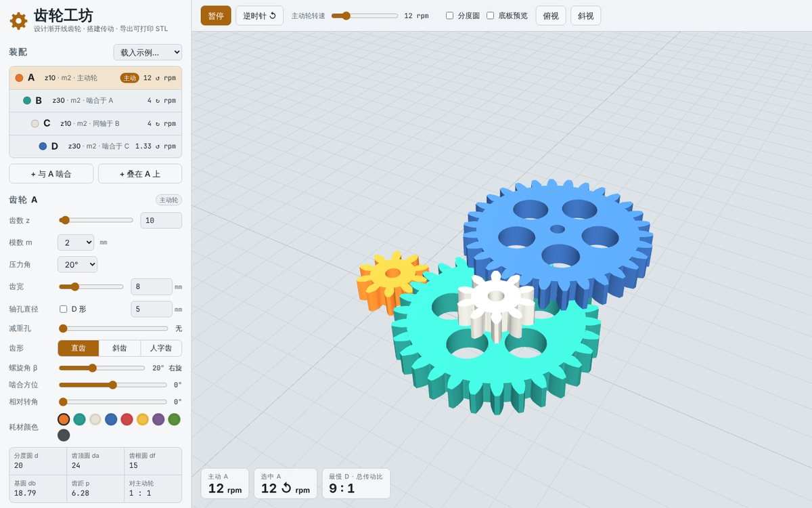Adjust the 相对转角 slider

(112, 402)
